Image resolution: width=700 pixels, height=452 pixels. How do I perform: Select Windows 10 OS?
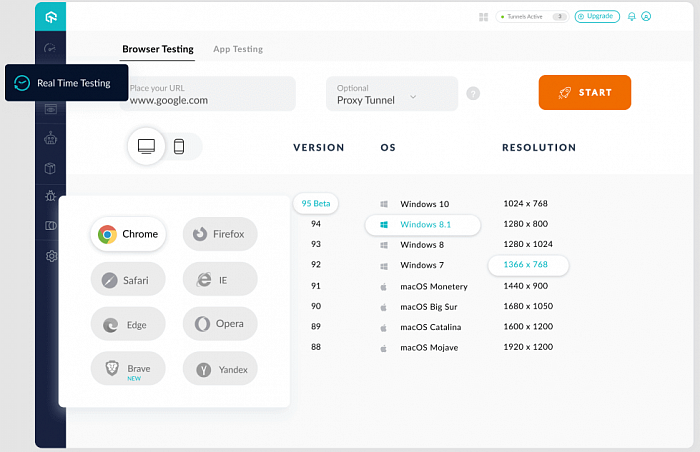(415, 204)
